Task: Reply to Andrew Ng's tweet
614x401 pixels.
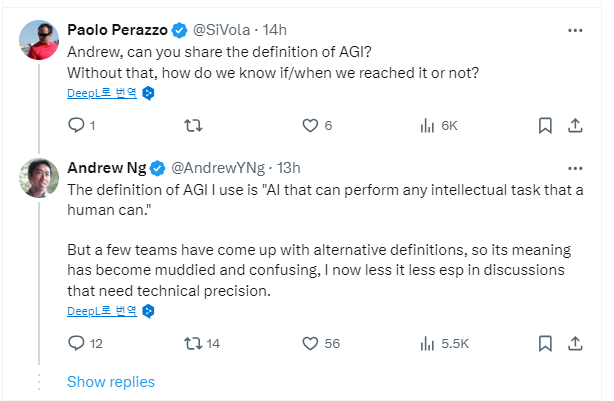Action: 75,343
